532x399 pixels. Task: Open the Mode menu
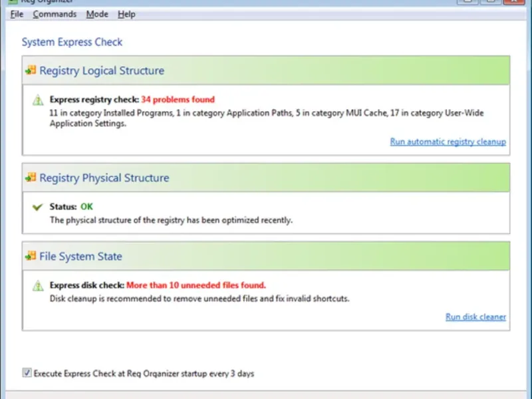97,14
